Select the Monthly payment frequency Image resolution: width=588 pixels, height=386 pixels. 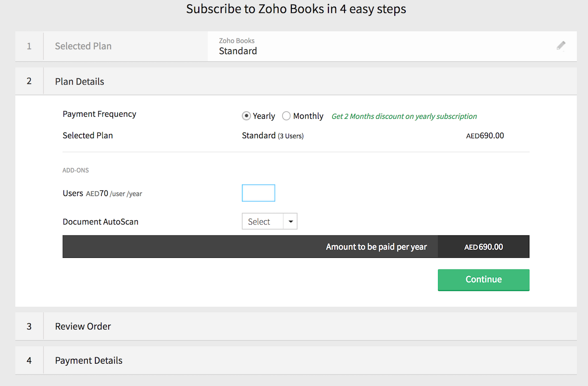[x=286, y=116]
